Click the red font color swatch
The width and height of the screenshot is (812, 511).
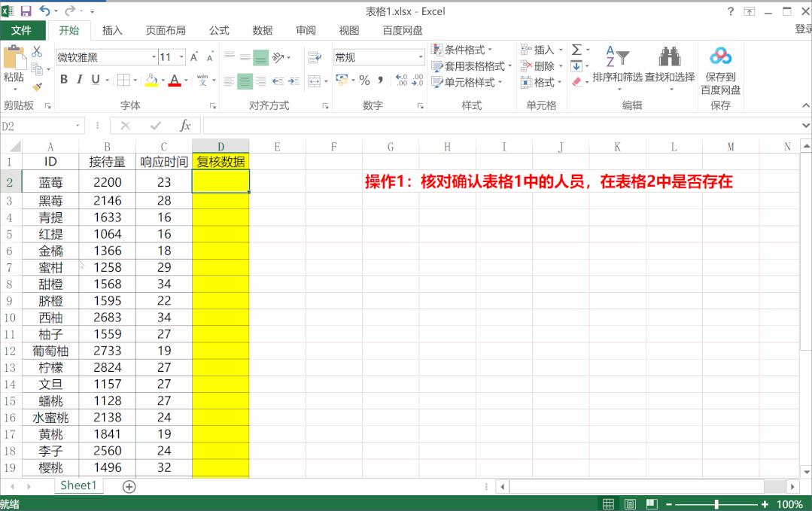175,84
